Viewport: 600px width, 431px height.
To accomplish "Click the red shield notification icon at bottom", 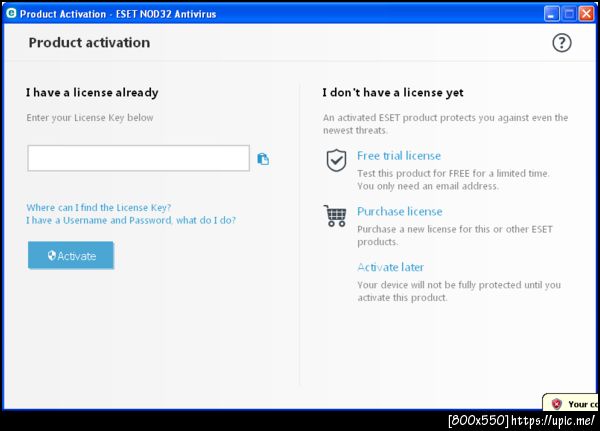I will [x=556, y=403].
